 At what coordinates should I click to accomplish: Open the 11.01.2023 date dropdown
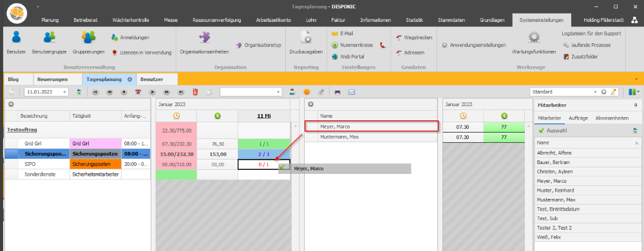point(65,92)
